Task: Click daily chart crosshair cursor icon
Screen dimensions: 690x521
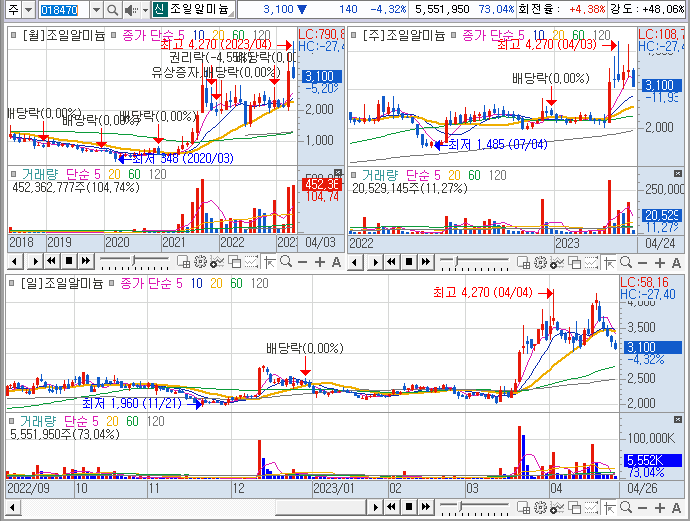Action: click(x=609, y=508)
